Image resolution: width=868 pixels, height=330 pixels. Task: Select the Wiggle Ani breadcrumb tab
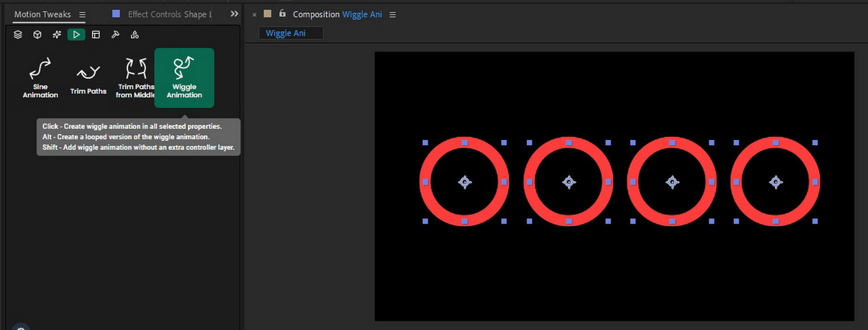tap(290, 33)
